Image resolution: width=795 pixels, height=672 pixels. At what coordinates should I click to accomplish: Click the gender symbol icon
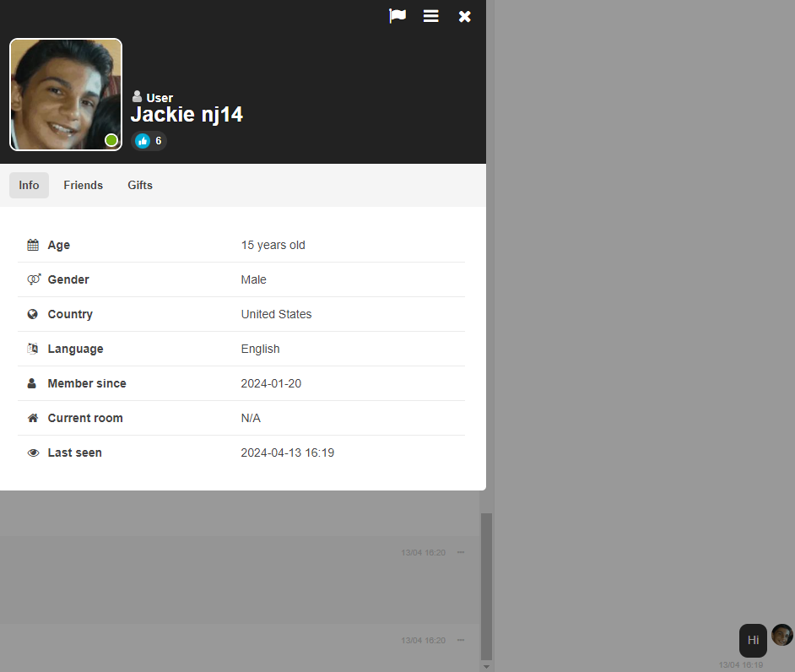click(33, 279)
